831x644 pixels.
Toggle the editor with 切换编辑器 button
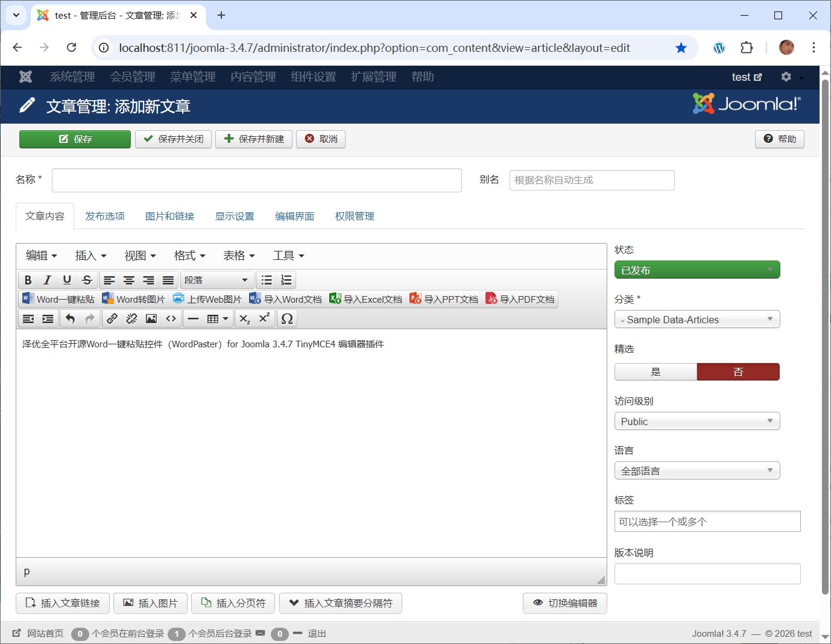[565, 603]
